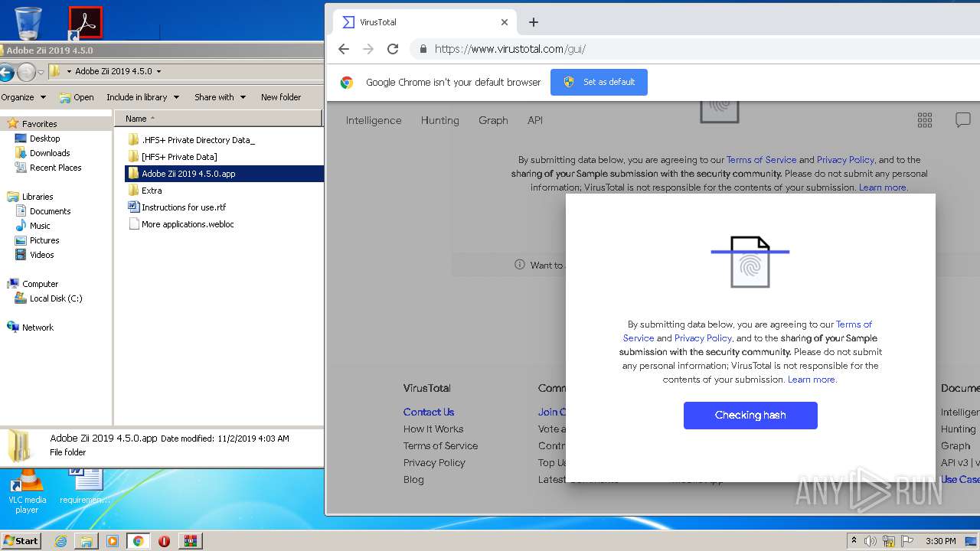This screenshot has width=980, height=551.
Task: Select Network in the navigation pane
Action: coord(38,328)
